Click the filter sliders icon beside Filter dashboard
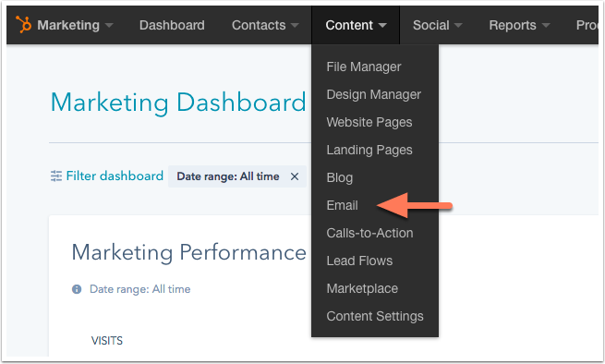The width and height of the screenshot is (605, 364). [56, 176]
